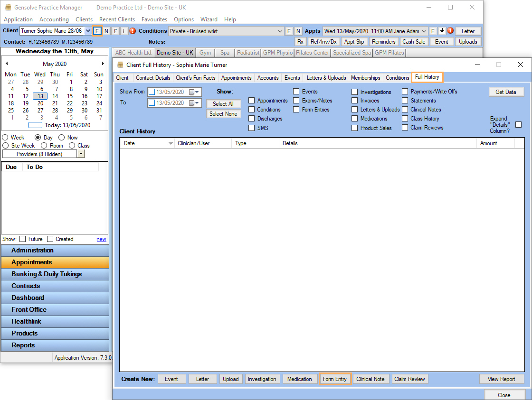532x400 pixels.
Task: Click the Select All button
Action: pyautogui.click(x=223, y=104)
